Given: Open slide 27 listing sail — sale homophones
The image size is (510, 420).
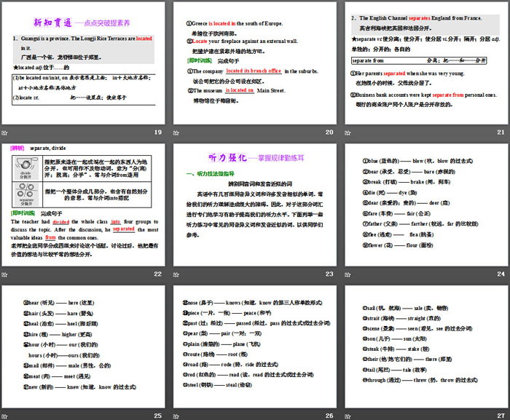Looking at the screenshot, I should click(426, 346).
